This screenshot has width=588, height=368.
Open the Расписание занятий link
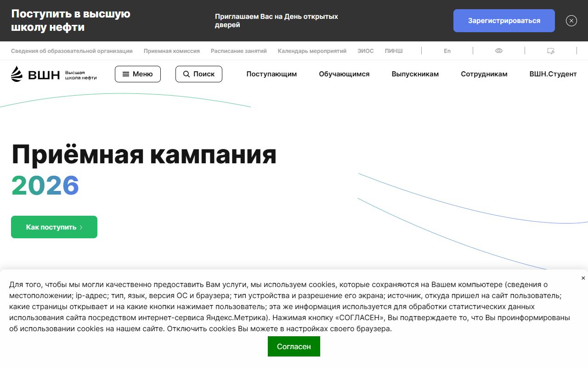pyautogui.click(x=239, y=51)
